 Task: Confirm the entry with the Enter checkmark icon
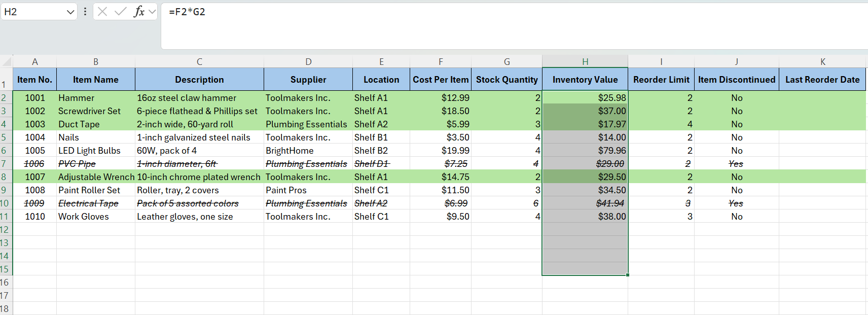click(x=120, y=12)
